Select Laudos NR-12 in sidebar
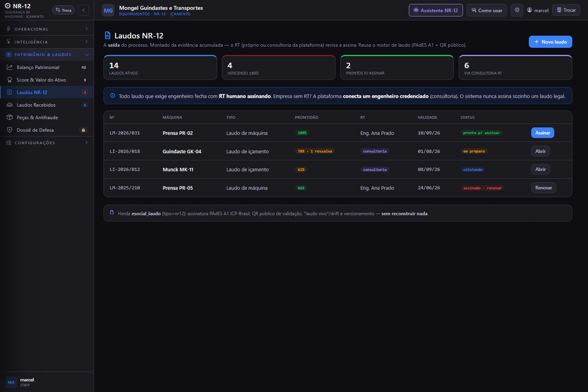The image size is (588, 392). pos(47,93)
